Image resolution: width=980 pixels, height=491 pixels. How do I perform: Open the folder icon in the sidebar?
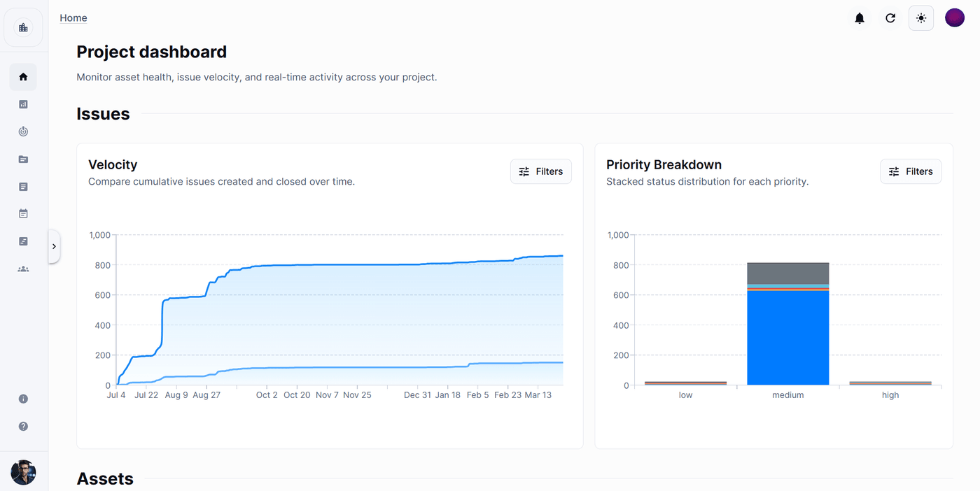pyautogui.click(x=23, y=159)
